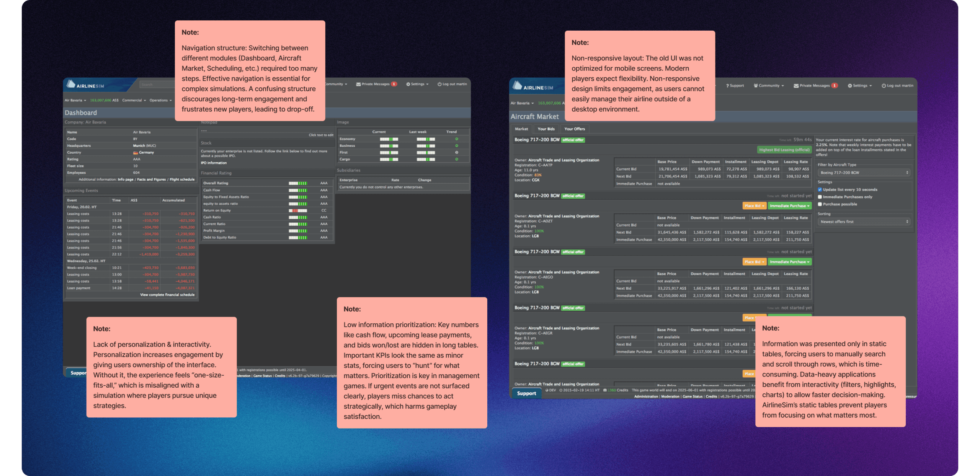This screenshot has height=476, width=980.
Task: Click Game Status footer link in Aircraft Market
Action: pyautogui.click(x=692, y=396)
